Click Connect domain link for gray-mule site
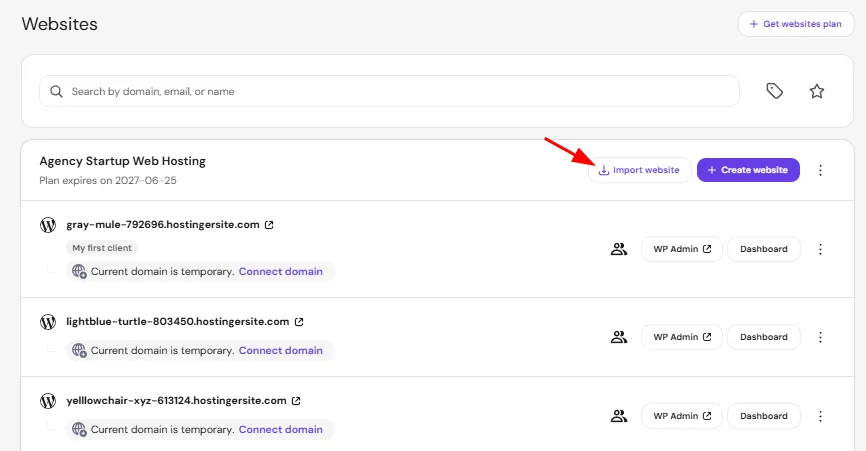This screenshot has width=866, height=451. point(281,272)
